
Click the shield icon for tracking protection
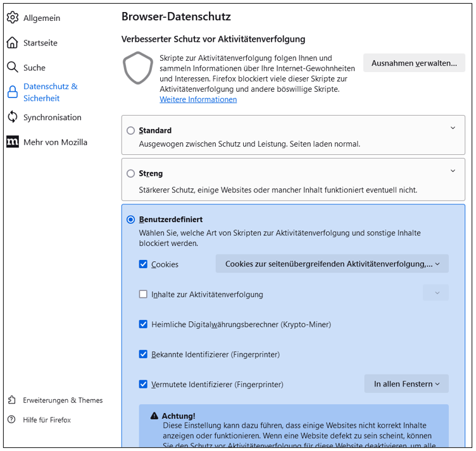pos(138,68)
